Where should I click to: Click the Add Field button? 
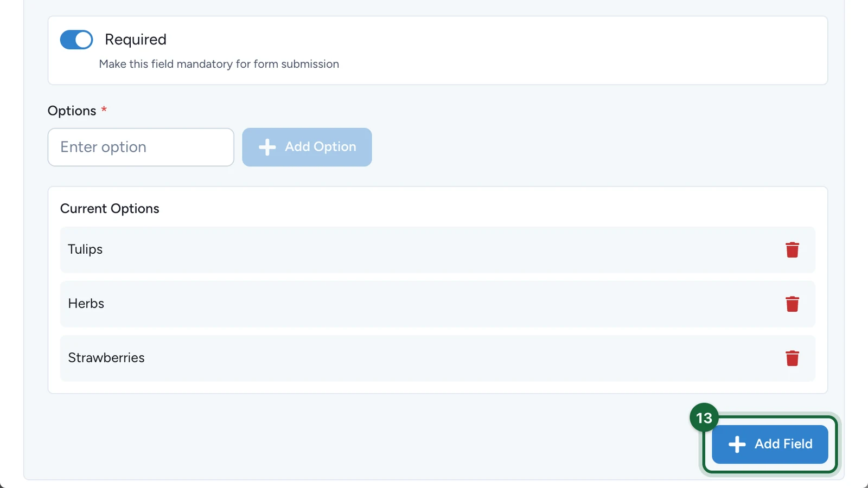click(770, 444)
